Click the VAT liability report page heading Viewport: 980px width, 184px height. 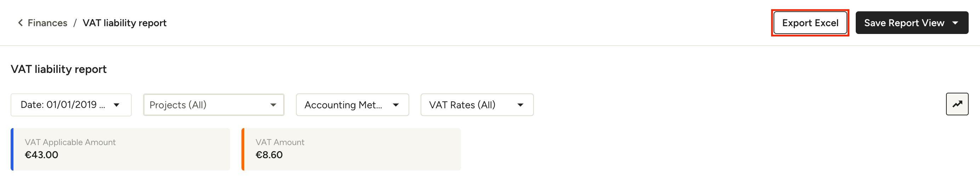tap(58, 69)
